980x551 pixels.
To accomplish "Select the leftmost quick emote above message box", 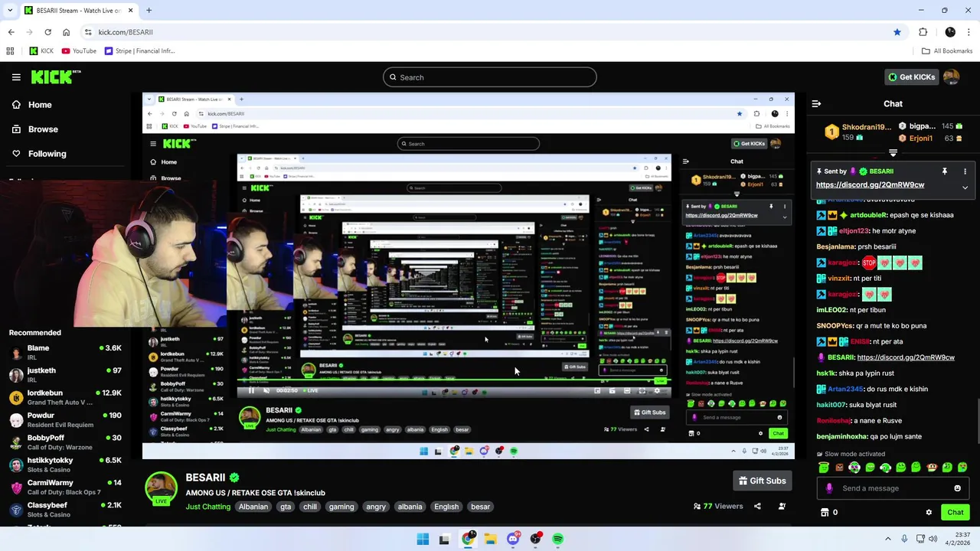I will coord(824,468).
